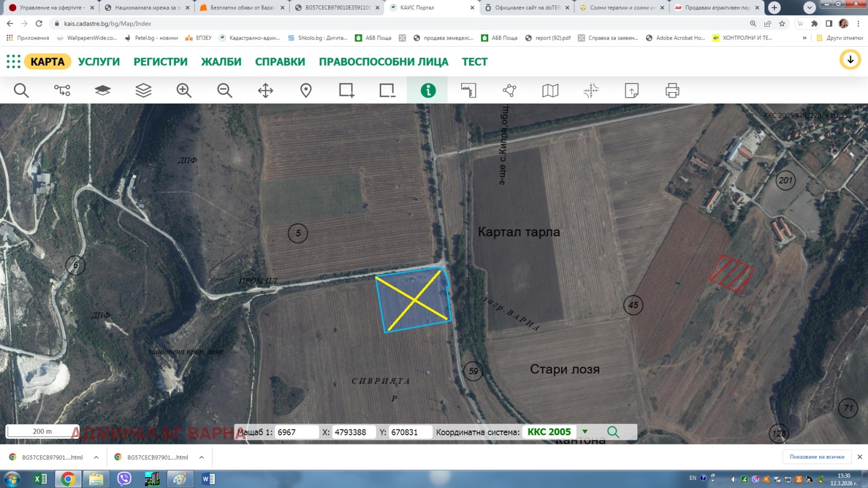Viewport: 868px width, 488px height.
Task: Switch to the СПРАВКИ menu item
Action: [280, 62]
